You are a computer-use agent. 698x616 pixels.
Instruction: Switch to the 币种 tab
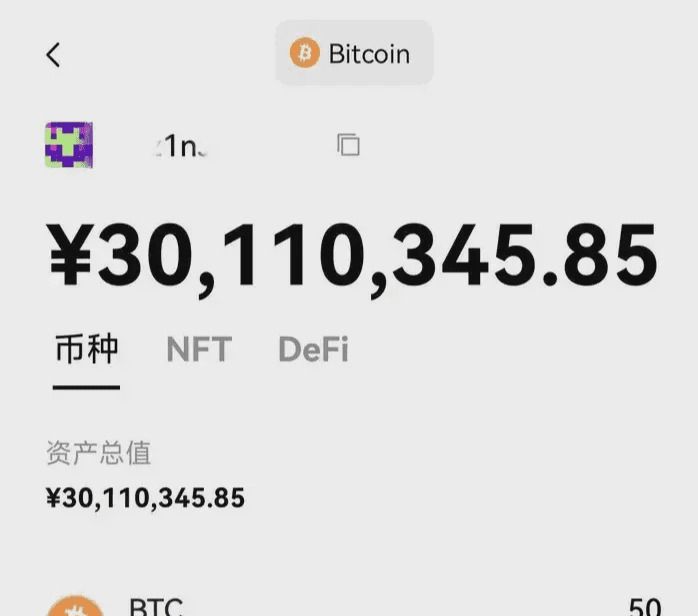tap(86, 349)
